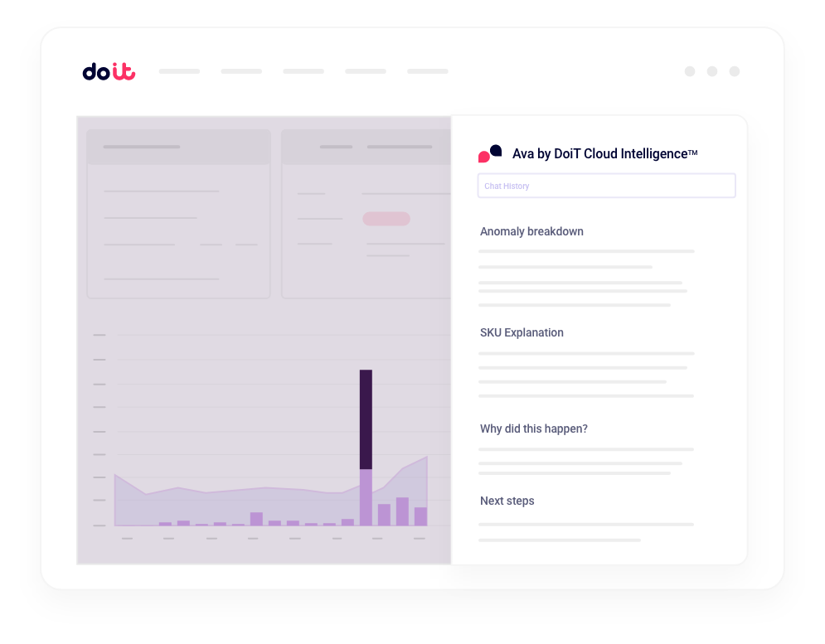Click the header of the first summary card
This screenshot has width=825, height=644.
[178, 147]
